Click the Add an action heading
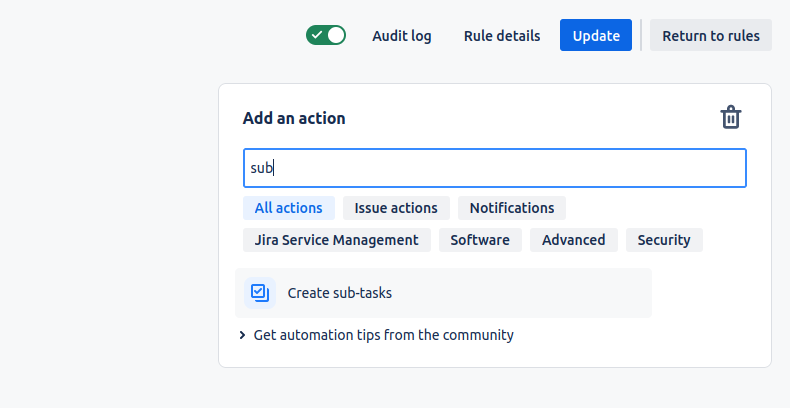The height and width of the screenshot is (408, 790). (294, 118)
